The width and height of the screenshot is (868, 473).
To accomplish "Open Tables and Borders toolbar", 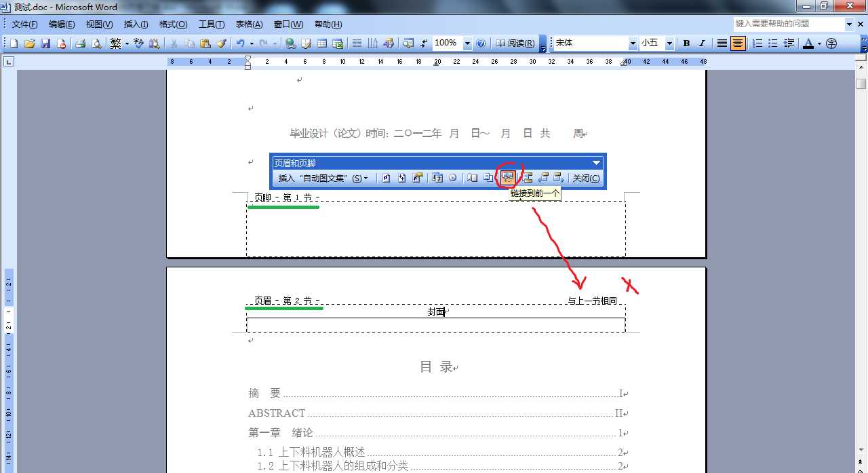I will click(306, 43).
